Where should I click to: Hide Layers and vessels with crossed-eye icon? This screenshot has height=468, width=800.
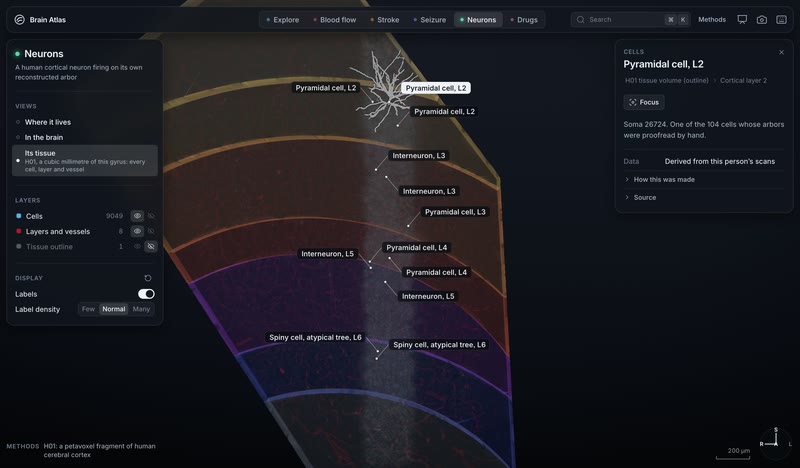click(151, 231)
